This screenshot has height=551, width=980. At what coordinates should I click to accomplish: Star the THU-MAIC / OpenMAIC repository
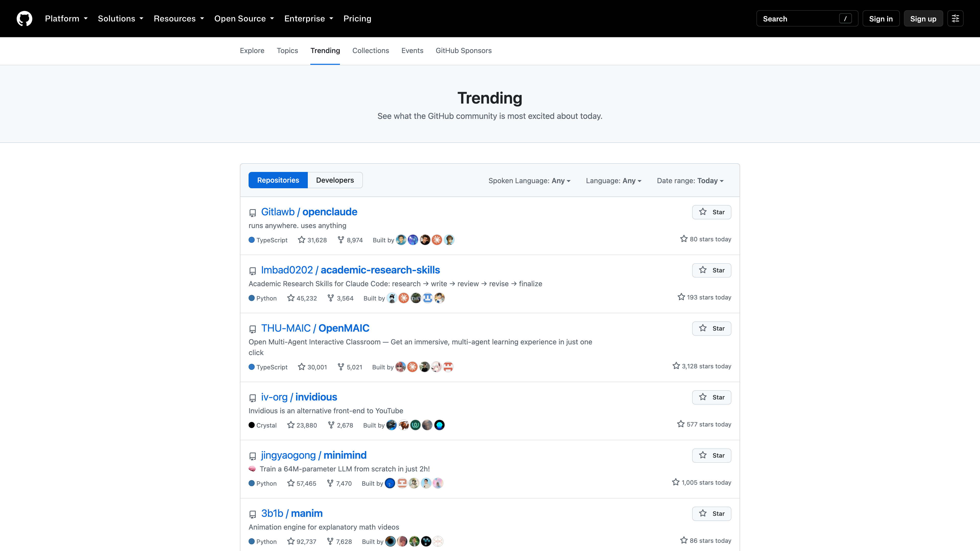pyautogui.click(x=712, y=329)
